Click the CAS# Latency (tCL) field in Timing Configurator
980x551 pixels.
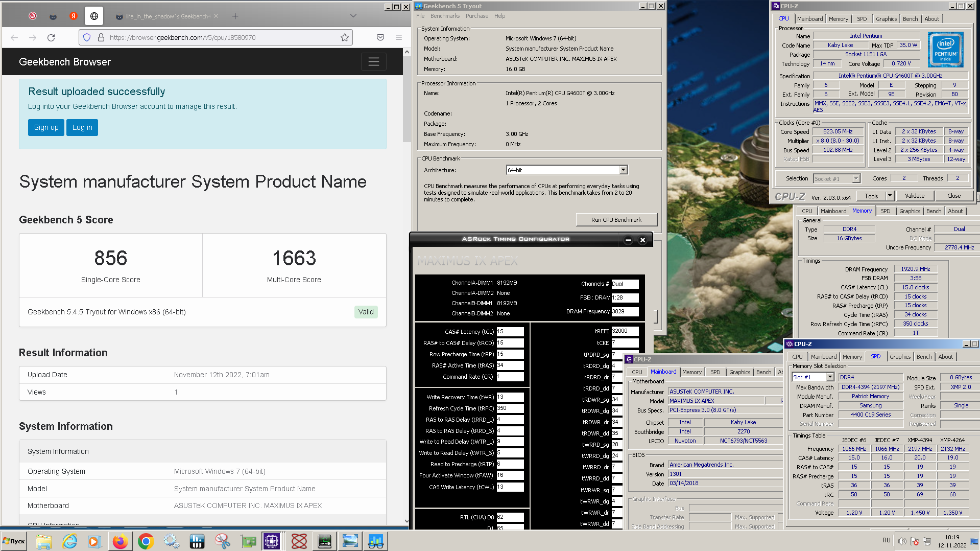[510, 332]
